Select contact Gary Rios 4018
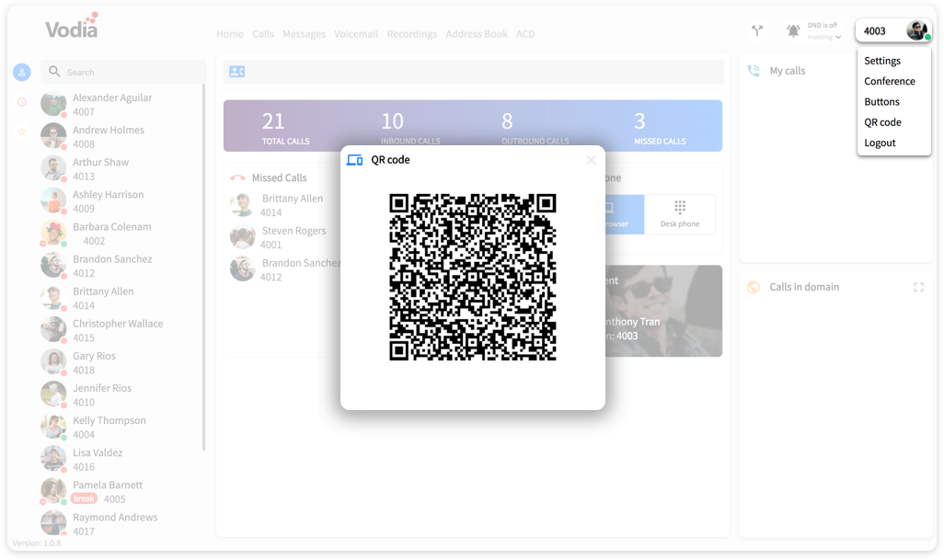 point(121,362)
